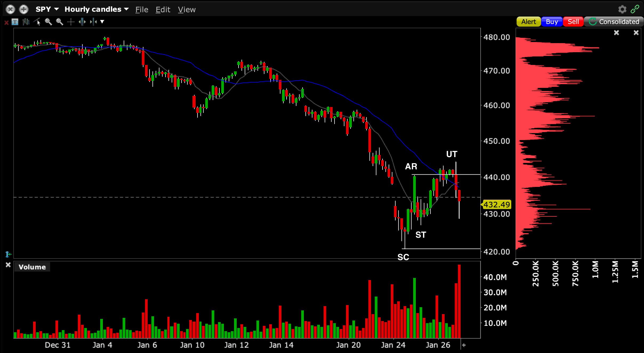Toggle the Consolidated data button
Image resolution: width=644 pixels, height=353 pixels.
[x=614, y=22]
